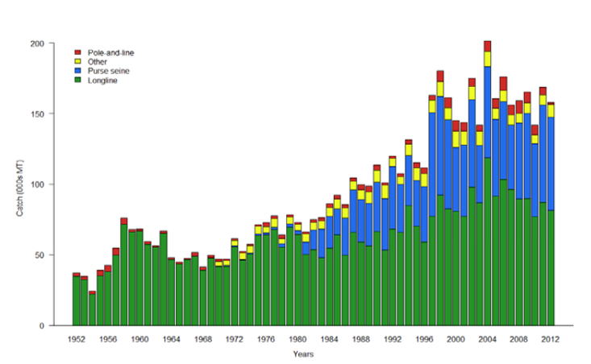Click the 1952 x-axis tick label
The image size is (591, 364).
point(77,339)
